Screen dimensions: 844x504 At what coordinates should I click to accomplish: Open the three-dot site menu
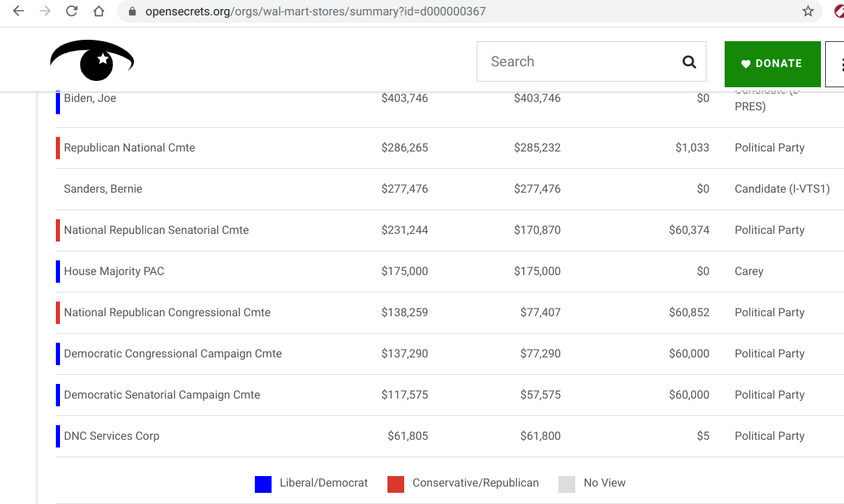(x=835, y=64)
